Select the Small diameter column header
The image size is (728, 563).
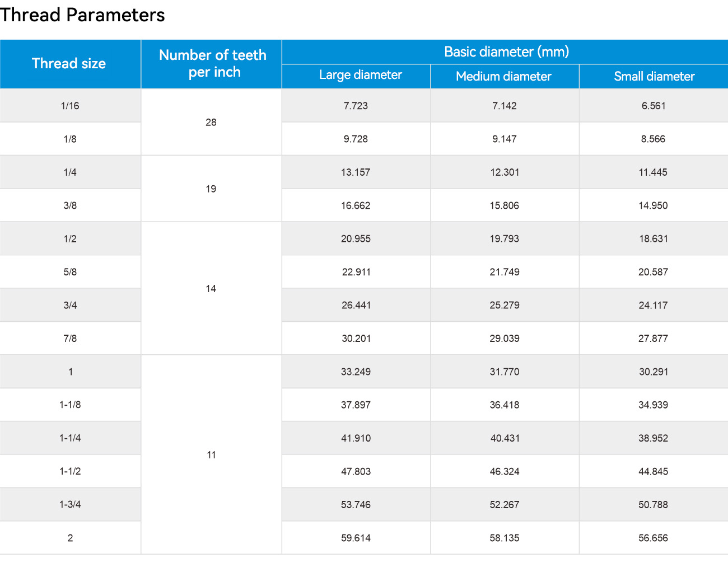pos(654,76)
